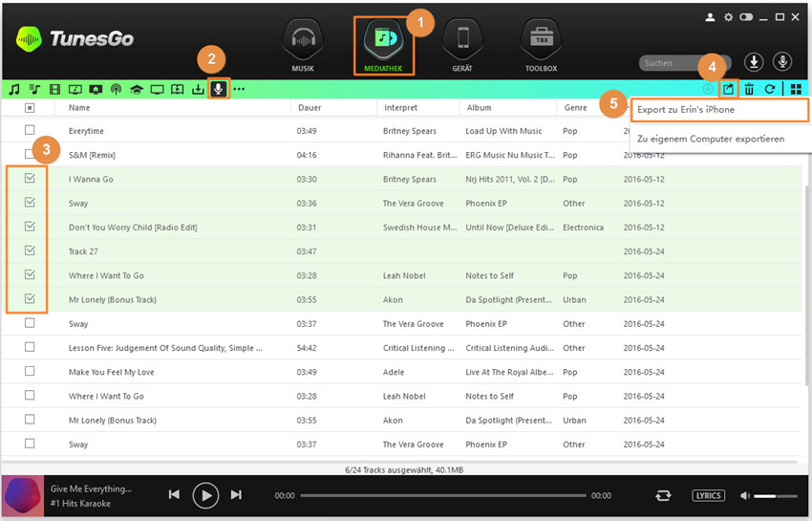Open settings via the gear icon
The width and height of the screenshot is (812, 521).
click(728, 17)
